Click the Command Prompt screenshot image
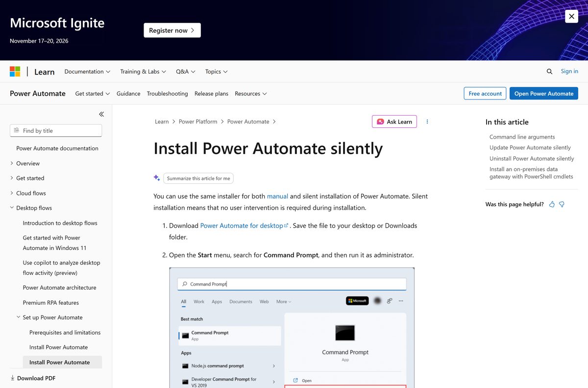This screenshot has width=588, height=388. (292, 327)
